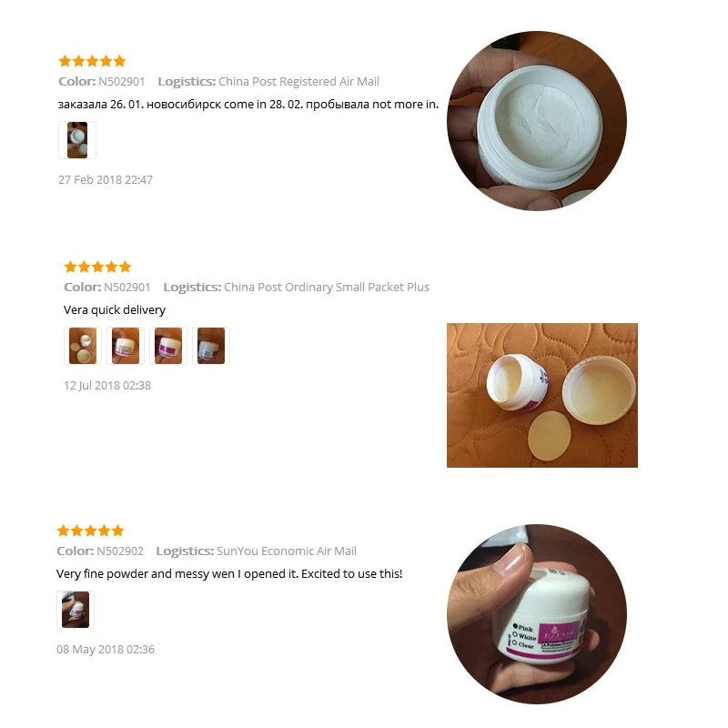Click the 27 Feb 2018 22:47 timestamp

tap(106, 179)
